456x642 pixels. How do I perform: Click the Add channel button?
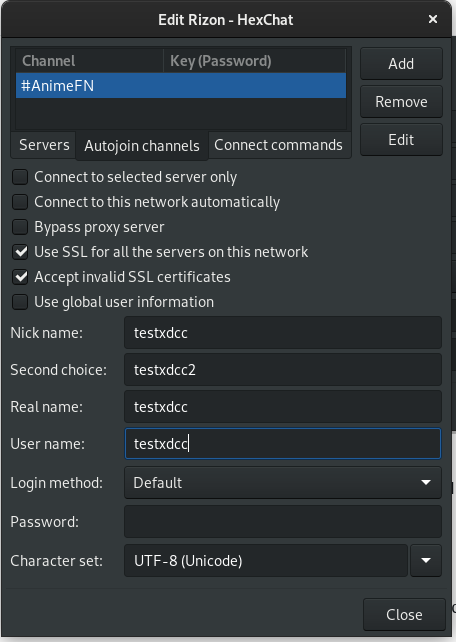(x=401, y=64)
